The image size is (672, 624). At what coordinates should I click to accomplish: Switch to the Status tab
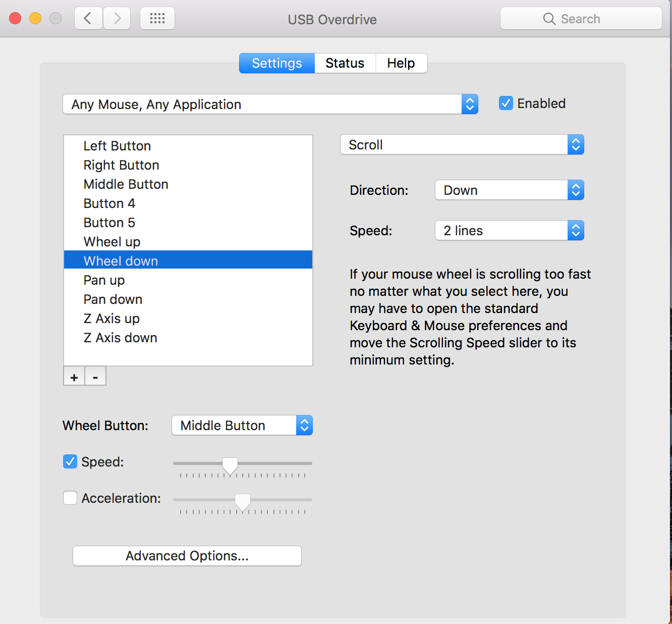coord(345,63)
